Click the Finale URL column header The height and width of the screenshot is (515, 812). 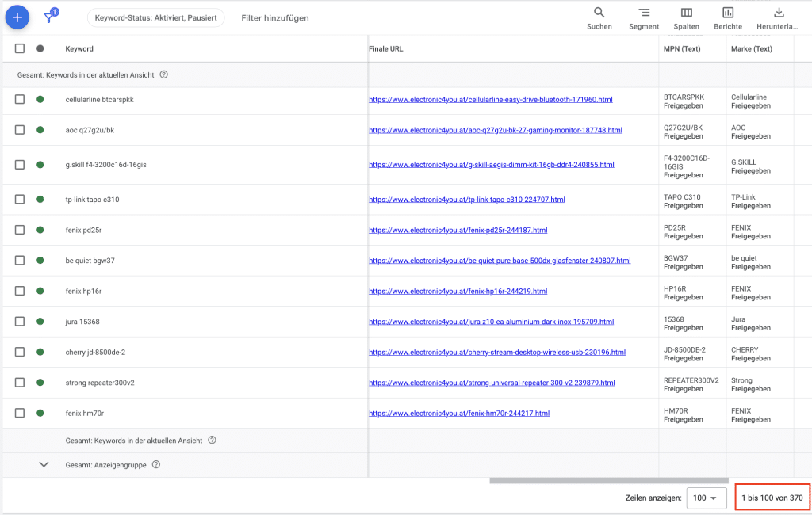click(x=386, y=48)
